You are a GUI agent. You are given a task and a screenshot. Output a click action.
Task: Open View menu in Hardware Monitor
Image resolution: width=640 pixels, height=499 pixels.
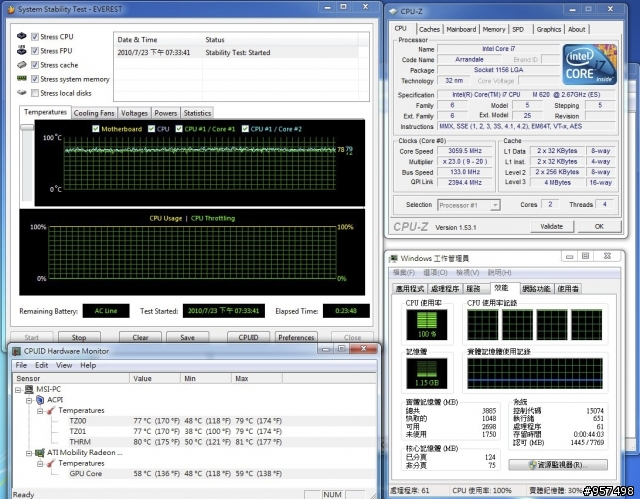tap(64, 365)
